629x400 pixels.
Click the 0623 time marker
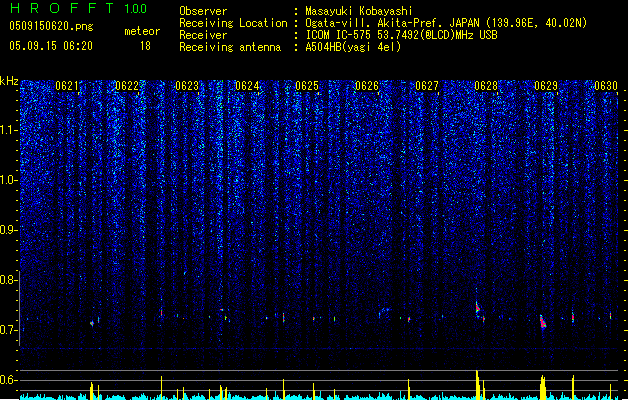tap(187, 86)
